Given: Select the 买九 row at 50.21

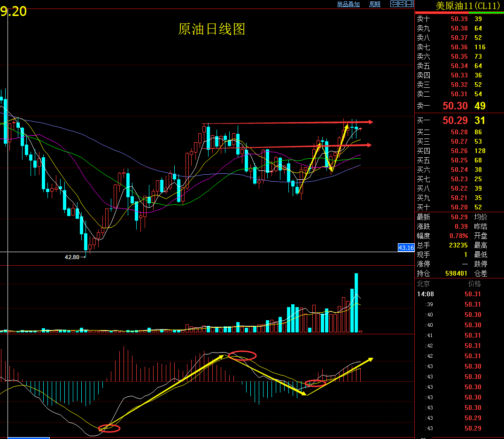Looking at the screenshot, I should pos(459,198).
